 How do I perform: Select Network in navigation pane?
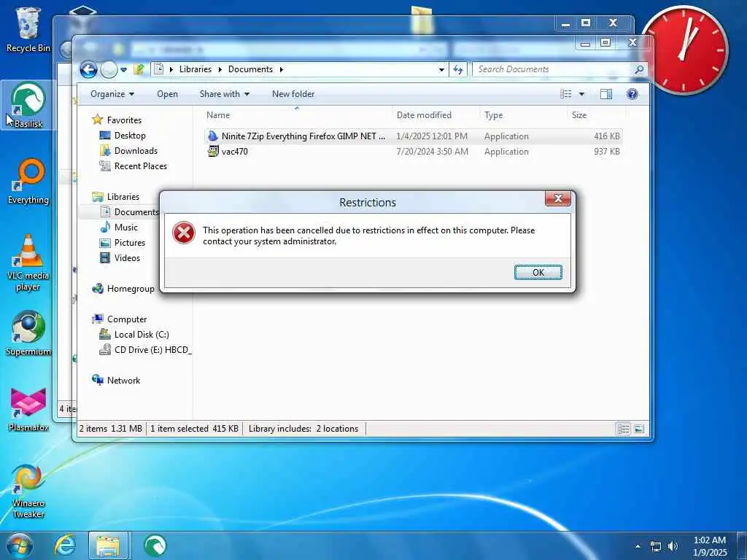[x=123, y=380]
